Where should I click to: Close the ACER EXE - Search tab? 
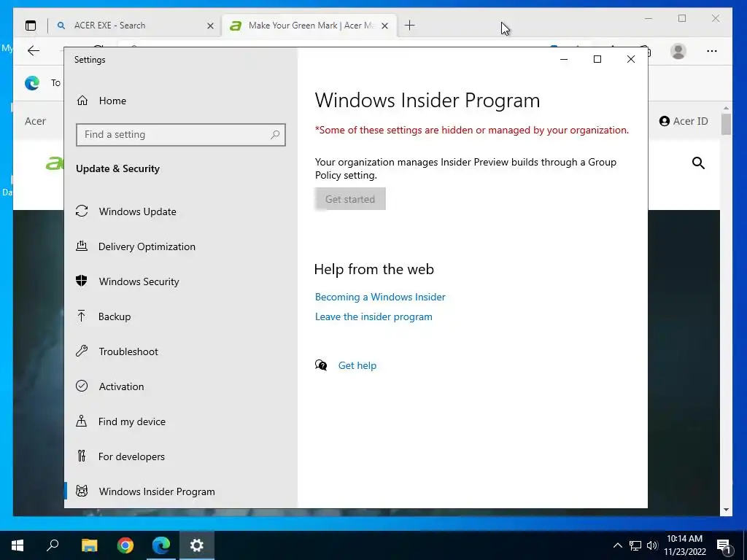coord(210,26)
